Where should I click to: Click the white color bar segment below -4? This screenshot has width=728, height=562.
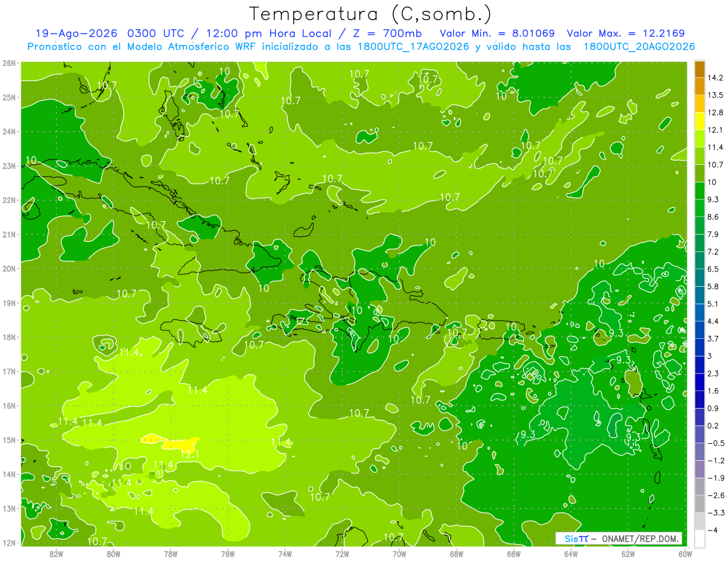point(699,538)
